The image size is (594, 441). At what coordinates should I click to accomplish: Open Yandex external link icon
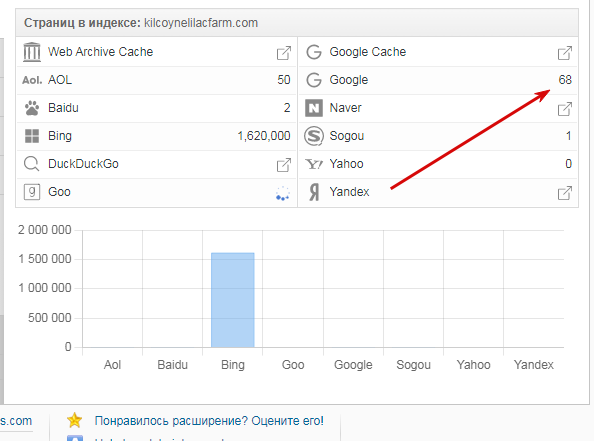point(564,193)
